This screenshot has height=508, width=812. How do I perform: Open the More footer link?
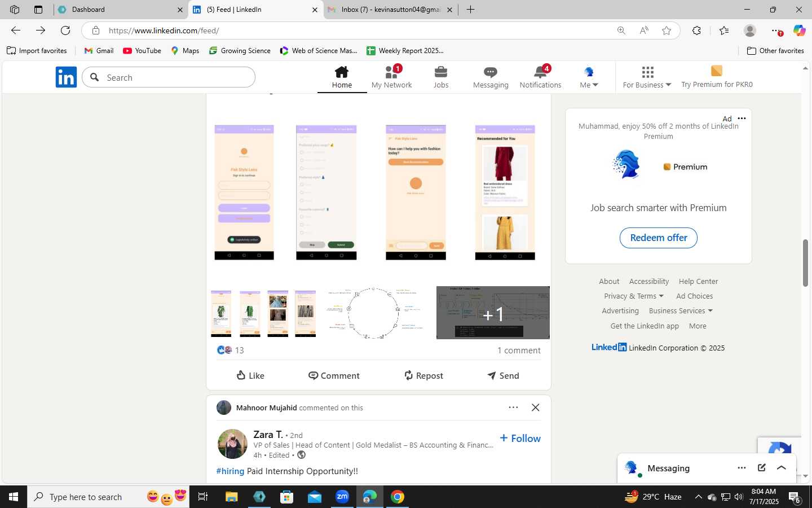698,326
